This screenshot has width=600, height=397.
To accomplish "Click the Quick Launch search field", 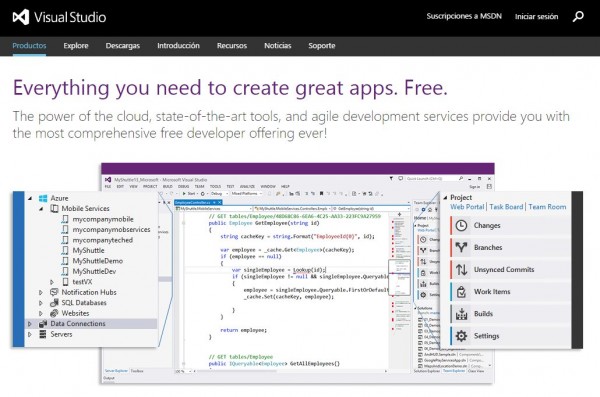I will pyautogui.click(x=435, y=179).
